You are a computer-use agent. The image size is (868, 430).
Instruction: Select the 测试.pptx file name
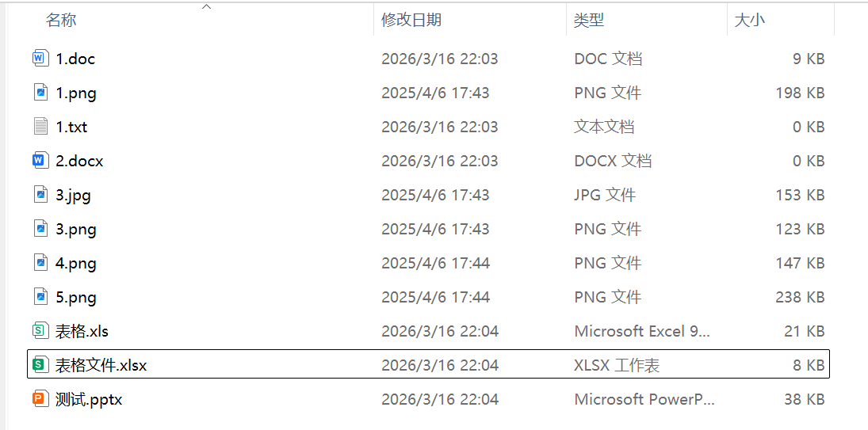tap(89, 399)
